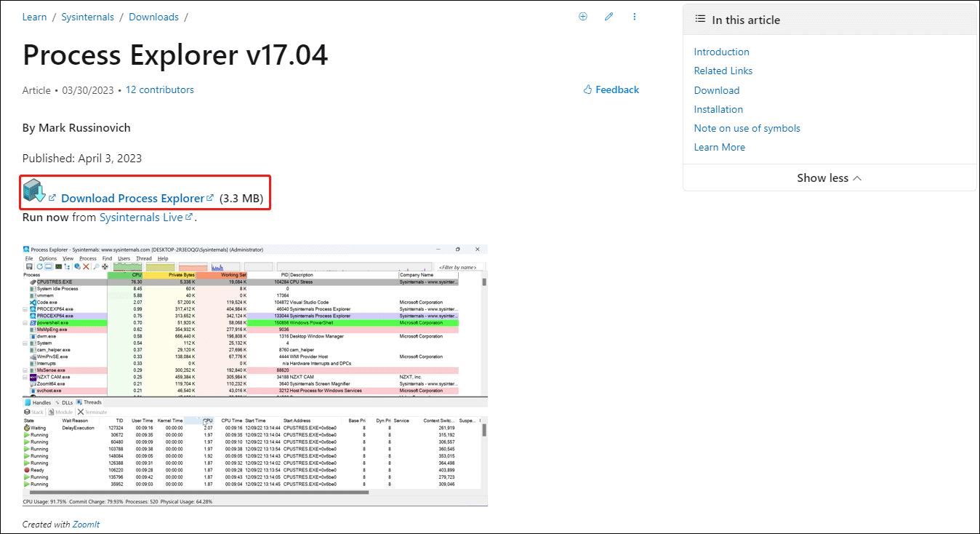Open the Sysinternals Live link
This screenshot has width=980, height=534.
click(x=141, y=217)
